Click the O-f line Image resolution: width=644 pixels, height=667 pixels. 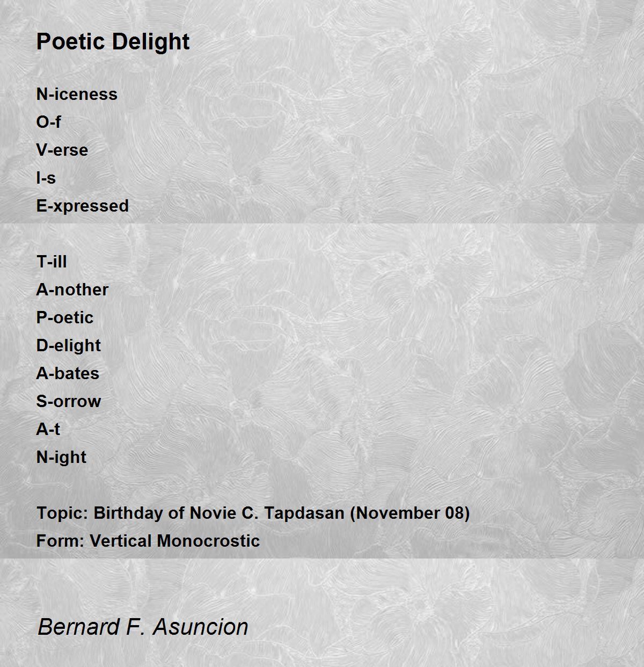point(48,122)
